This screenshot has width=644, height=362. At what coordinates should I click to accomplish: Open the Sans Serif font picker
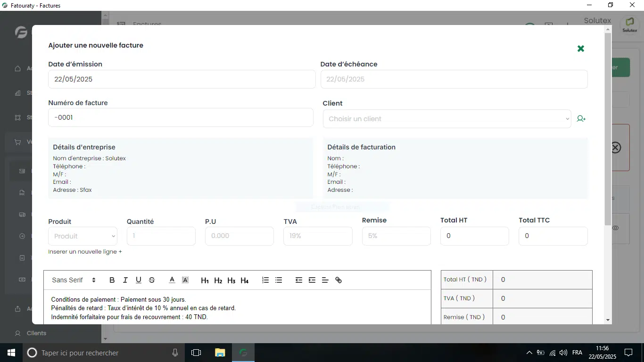point(74,280)
